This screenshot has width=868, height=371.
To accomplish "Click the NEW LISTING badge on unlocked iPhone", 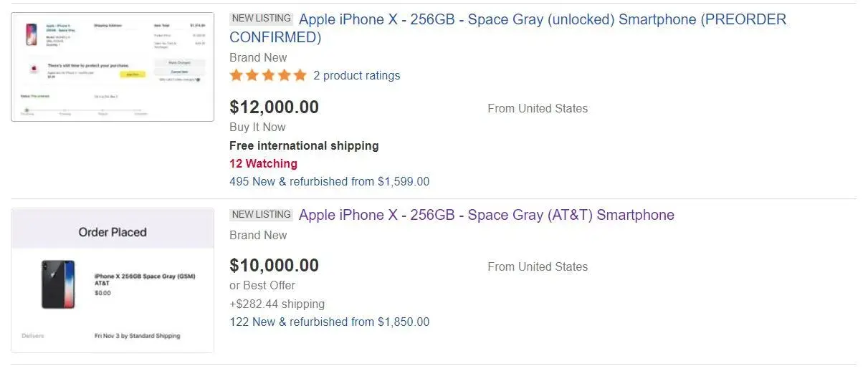I will [x=262, y=19].
